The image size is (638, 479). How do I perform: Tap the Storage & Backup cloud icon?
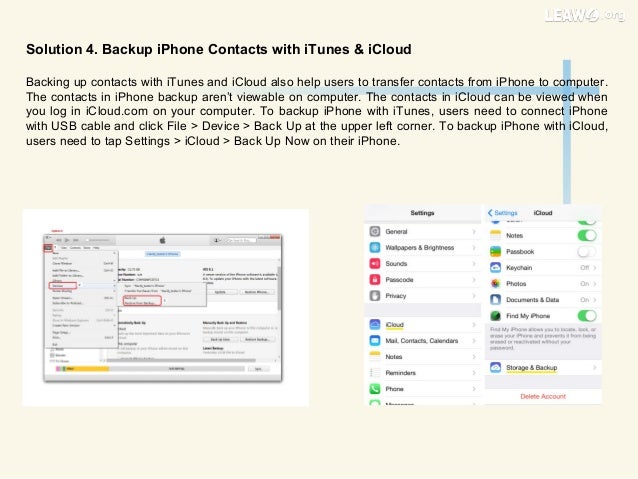[x=495, y=367]
